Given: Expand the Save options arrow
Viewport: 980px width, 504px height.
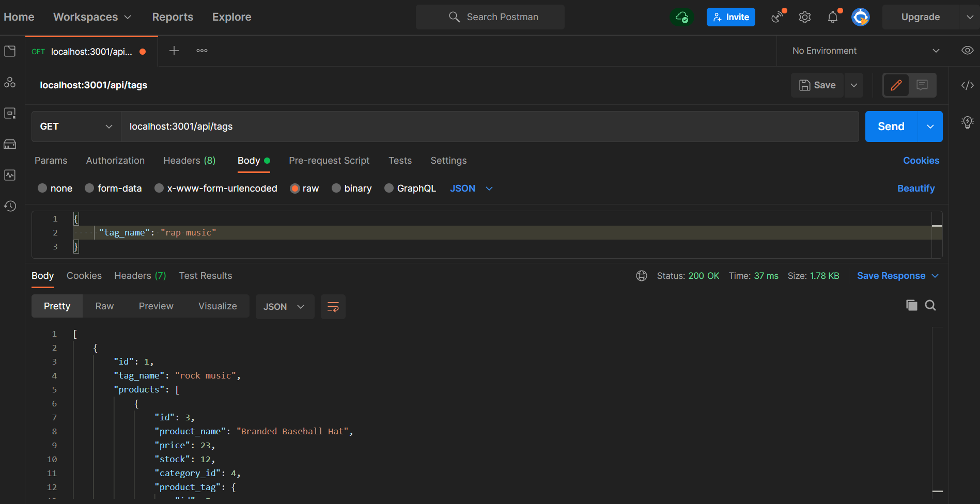Looking at the screenshot, I should tap(854, 85).
